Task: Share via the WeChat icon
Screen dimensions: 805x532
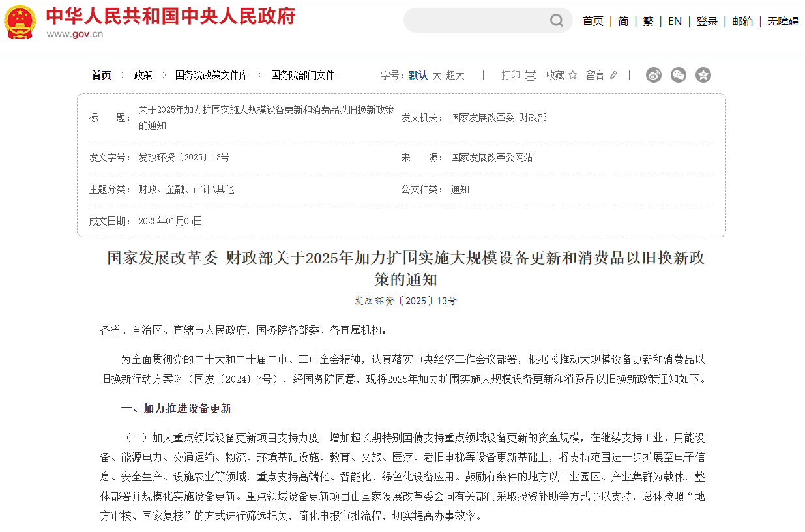Action: click(679, 75)
